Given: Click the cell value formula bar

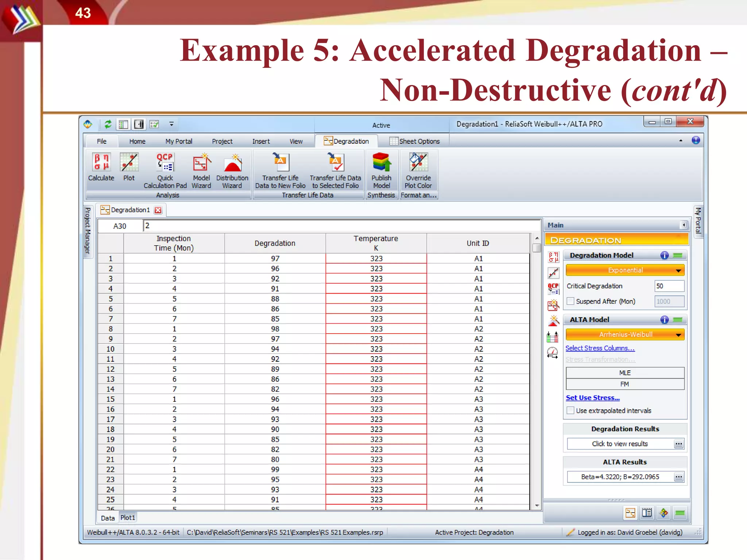Looking at the screenshot, I should (x=342, y=226).
